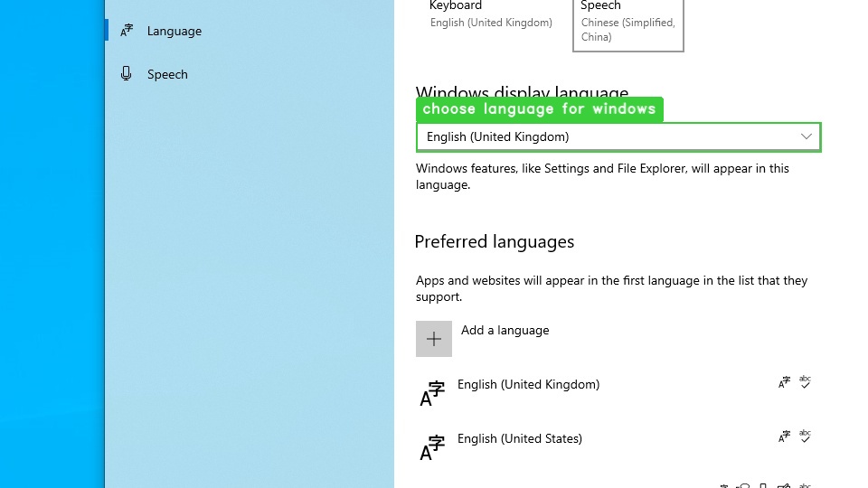Click the Language sidebar icon
This screenshot has width=868, height=488.
127,31
